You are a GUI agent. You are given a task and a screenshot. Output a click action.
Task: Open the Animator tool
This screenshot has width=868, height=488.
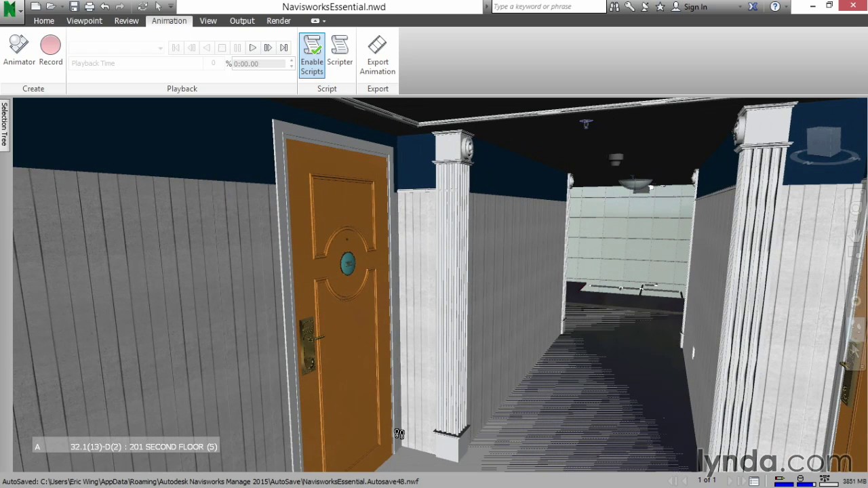[x=19, y=51]
